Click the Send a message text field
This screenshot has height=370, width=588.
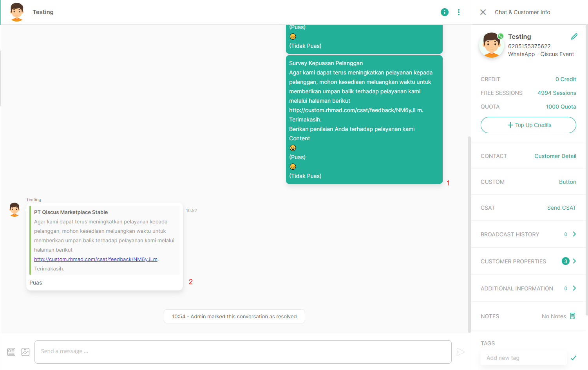pos(243,352)
